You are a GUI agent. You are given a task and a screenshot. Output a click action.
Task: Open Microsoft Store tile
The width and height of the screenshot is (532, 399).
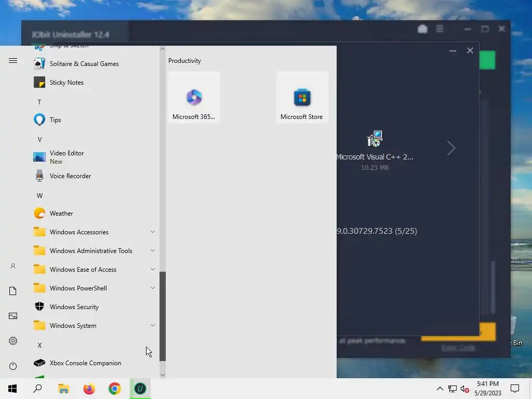[302, 97]
